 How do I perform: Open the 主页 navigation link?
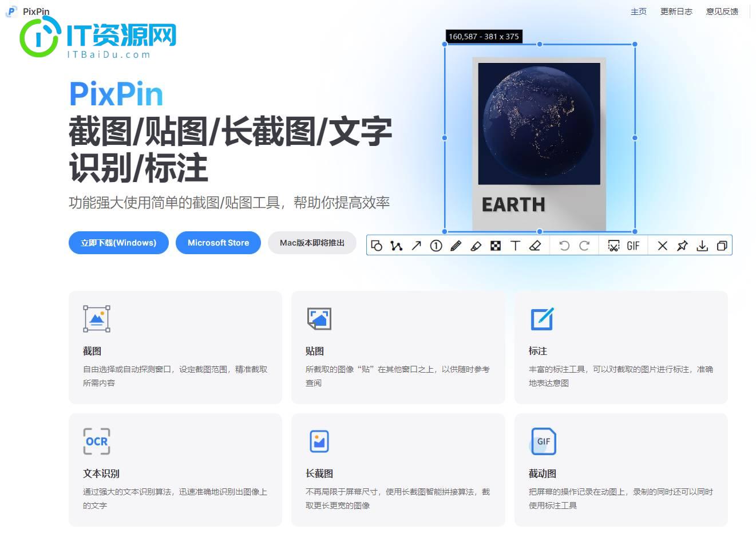click(x=638, y=11)
